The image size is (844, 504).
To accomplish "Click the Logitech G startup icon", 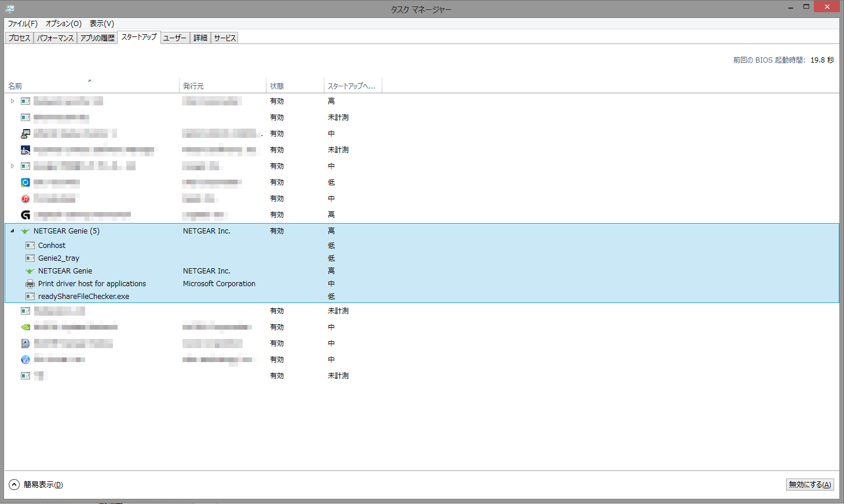I will pyautogui.click(x=25, y=215).
